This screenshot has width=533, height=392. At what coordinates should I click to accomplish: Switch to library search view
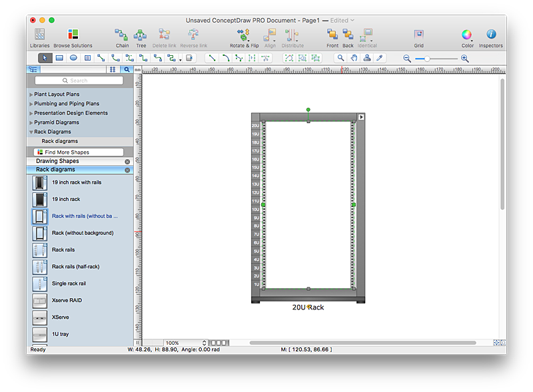click(126, 69)
